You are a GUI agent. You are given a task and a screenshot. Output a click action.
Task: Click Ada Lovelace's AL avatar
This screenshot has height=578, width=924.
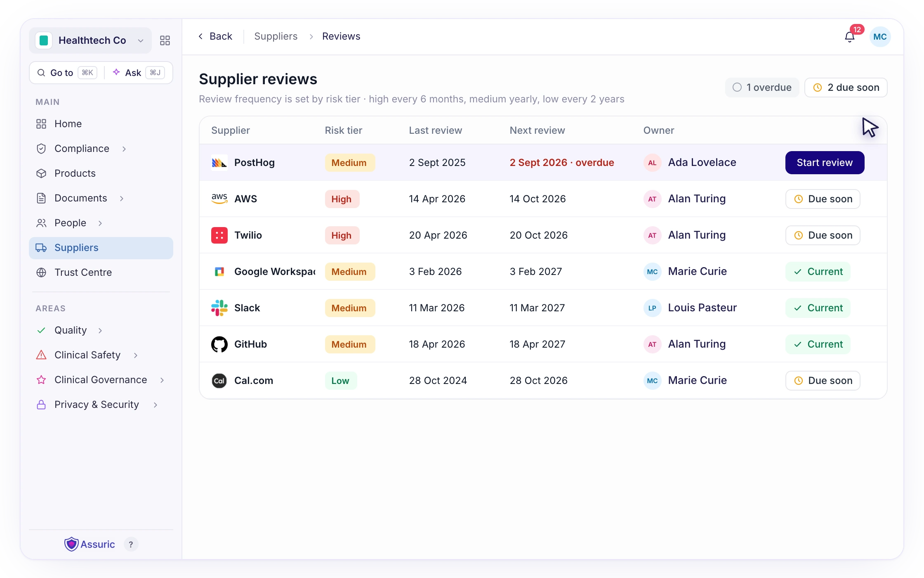click(x=652, y=163)
